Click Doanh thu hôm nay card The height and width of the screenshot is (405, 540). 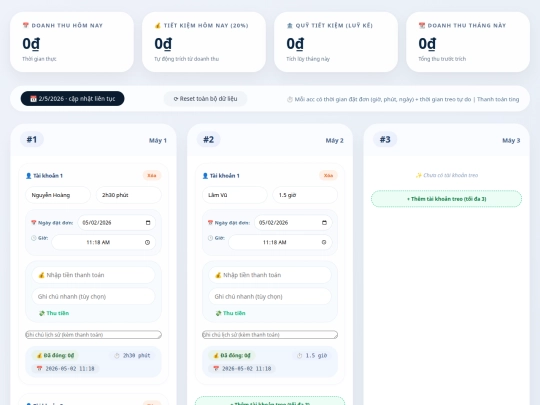pyautogui.click(x=72, y=42)
